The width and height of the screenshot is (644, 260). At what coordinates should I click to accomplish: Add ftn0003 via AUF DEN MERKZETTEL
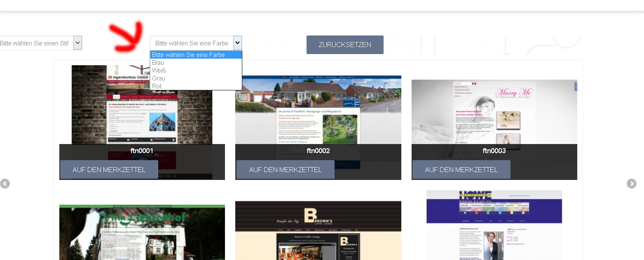coord(461,170)
